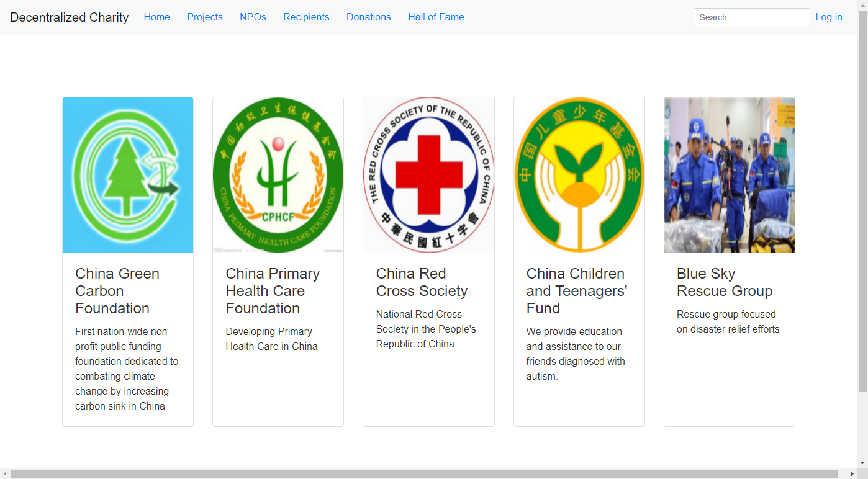The height and width of the screenshot is (479, 868).
Task: Click the Log in link
Action: [x=829, y=17]
